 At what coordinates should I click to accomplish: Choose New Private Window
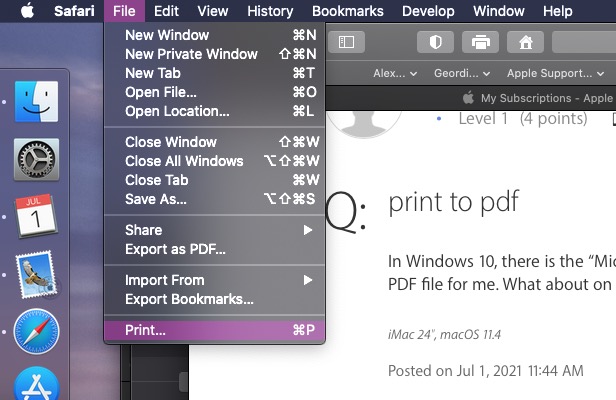click(x=215, y=54)
